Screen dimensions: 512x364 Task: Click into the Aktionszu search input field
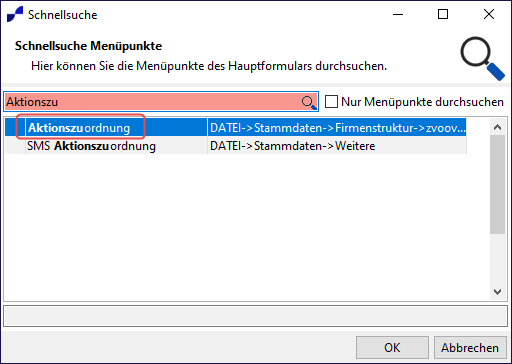[x=153, y=102]
